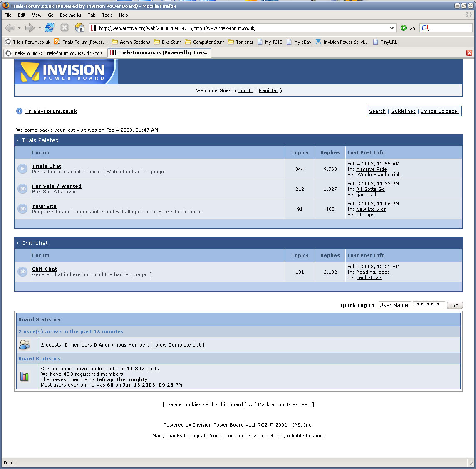The image size is (476, 469).
Task: Click the Quick Log In Go button
Action: coord(455,305)
